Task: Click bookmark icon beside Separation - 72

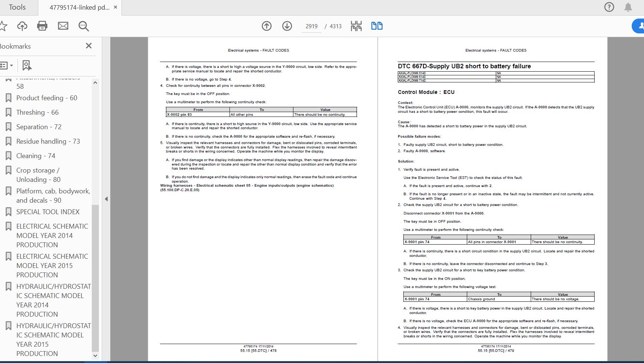Action: 8,127
